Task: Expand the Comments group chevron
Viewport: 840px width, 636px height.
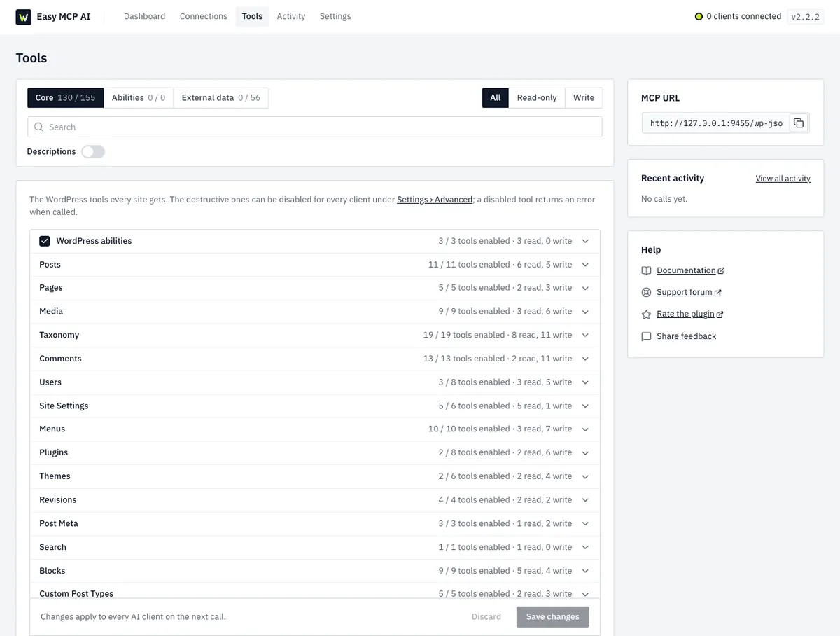Action: pyautogui.click(x=585, y=359)
